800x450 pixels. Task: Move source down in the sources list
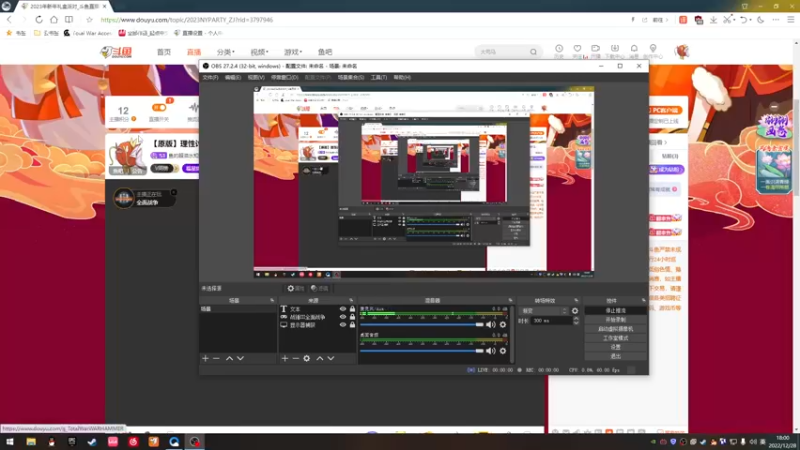331,359
